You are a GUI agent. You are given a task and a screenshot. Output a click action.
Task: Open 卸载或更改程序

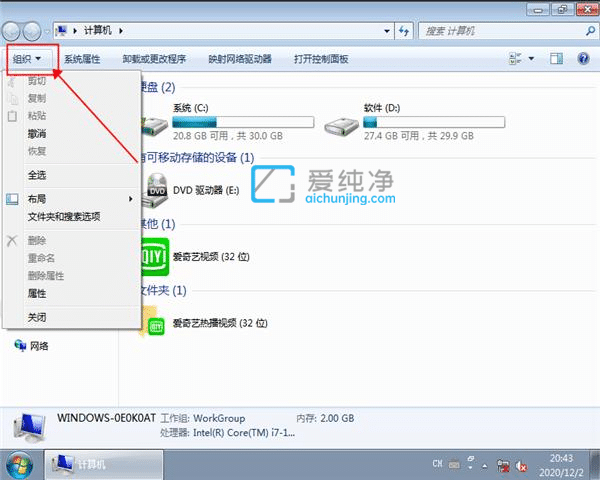click(154, 59)
